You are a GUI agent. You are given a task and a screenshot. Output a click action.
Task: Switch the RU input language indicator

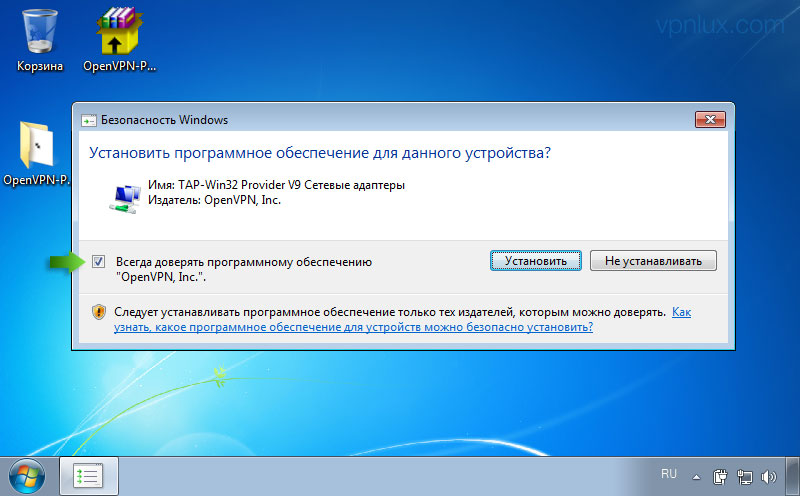(x=668, y=474)
